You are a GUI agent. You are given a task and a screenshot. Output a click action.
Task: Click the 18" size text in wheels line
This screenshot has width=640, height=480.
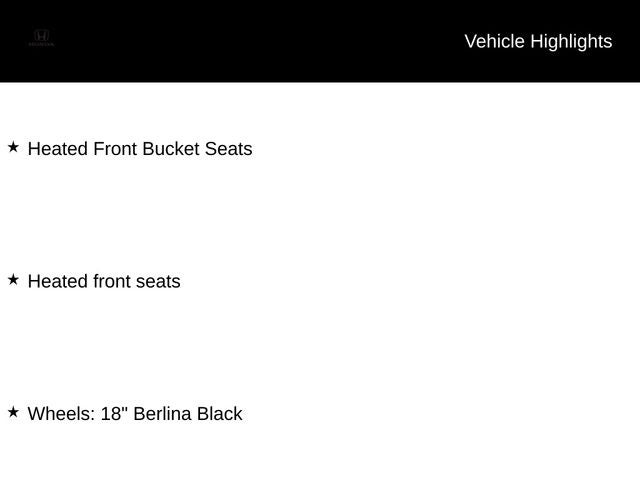114,413
